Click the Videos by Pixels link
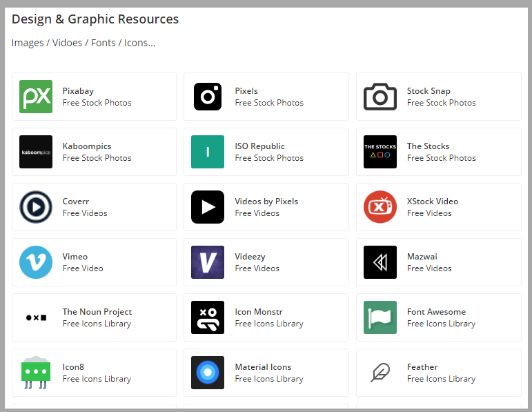 [x=266, y=202]
